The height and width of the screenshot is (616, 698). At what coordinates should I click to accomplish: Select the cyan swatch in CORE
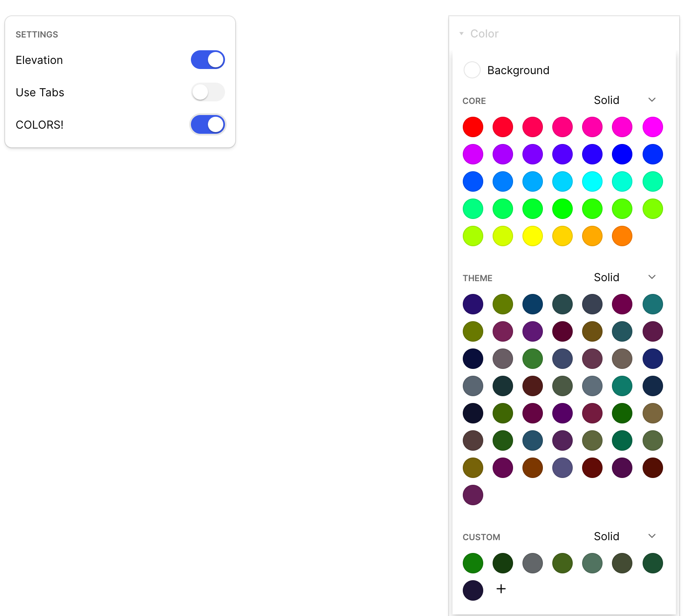592,181
